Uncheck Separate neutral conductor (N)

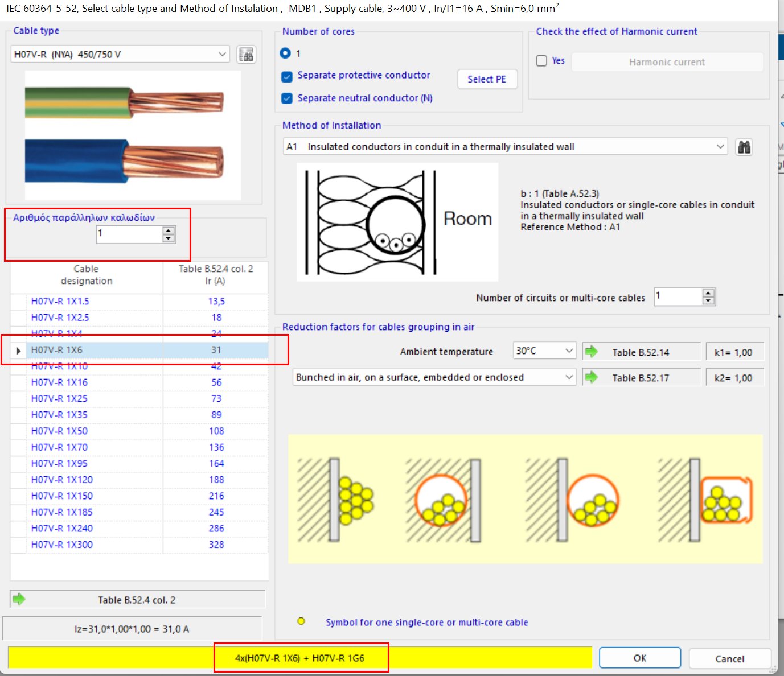point(287,98)
